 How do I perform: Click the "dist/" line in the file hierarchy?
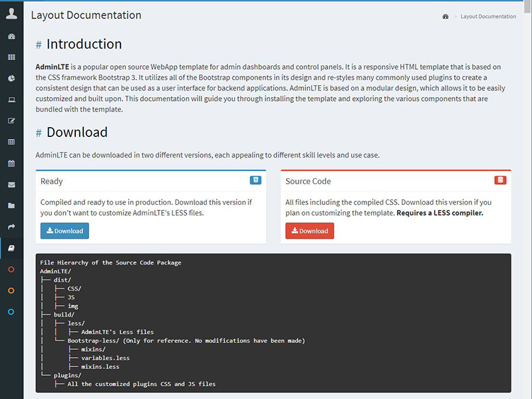(x=63, y=280)
